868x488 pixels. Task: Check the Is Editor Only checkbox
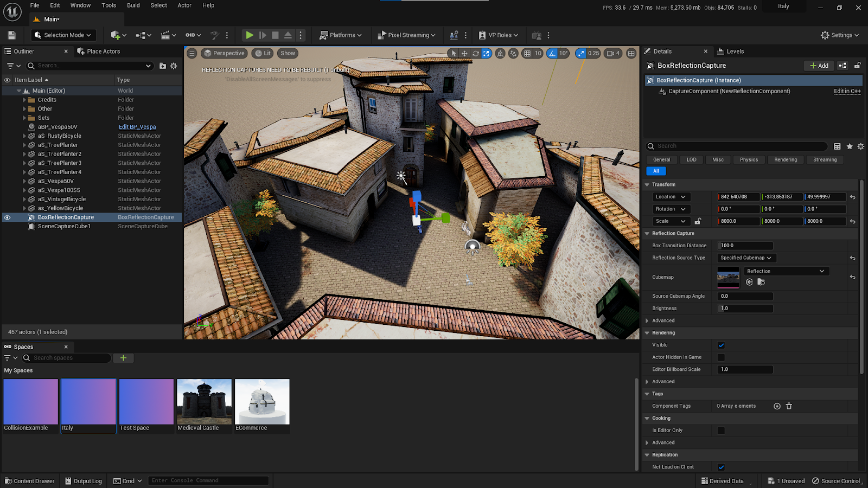(x=721, y=431)
